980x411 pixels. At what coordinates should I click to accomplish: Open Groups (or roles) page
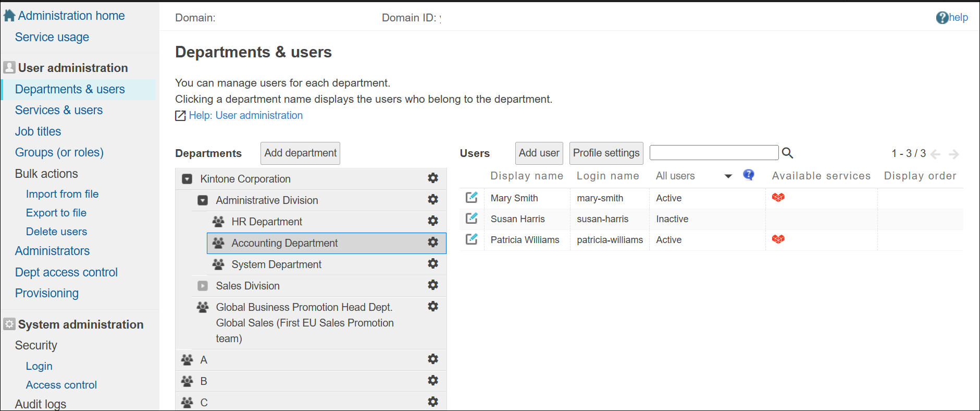pyautogui.click(x=59, y=152)
